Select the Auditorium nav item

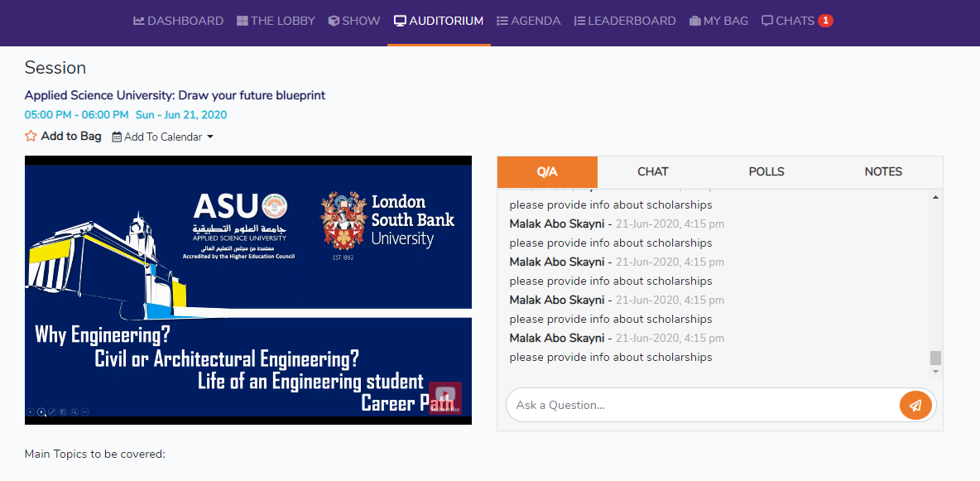[x=439, y=21]
